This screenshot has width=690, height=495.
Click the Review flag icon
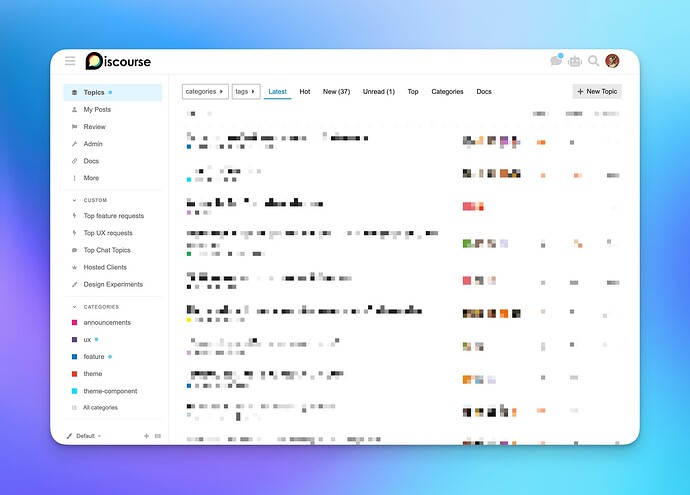click(x=74, y=127)
